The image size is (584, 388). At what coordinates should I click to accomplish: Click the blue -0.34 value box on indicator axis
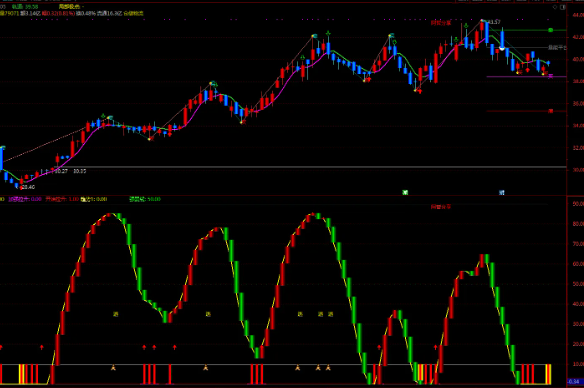click(x=574, y=382)
